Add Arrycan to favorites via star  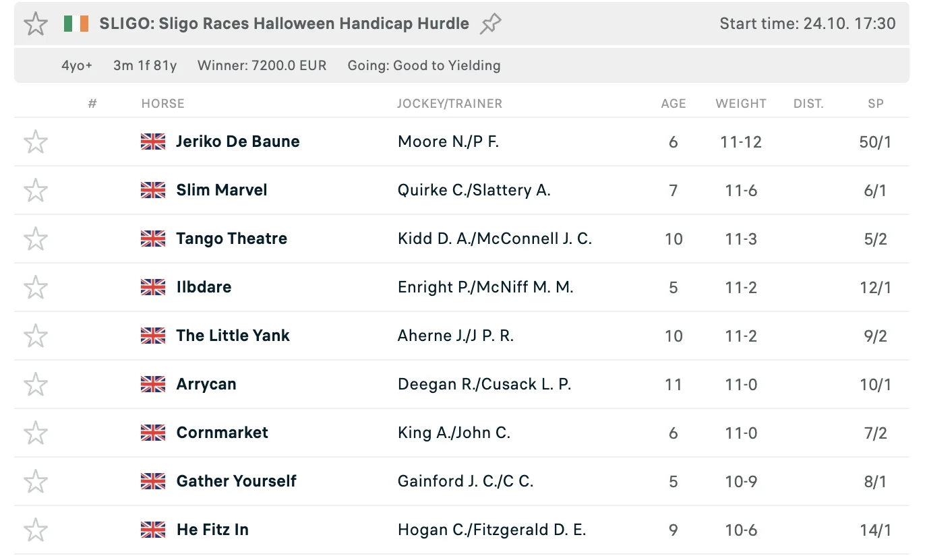(x=36, y=385)
